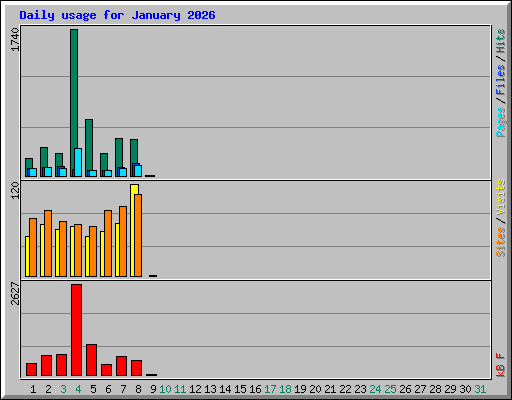This screenshot has height=400, width=512.
Task: Click the cyan "Pages" legend label
Action: [501, 122]
